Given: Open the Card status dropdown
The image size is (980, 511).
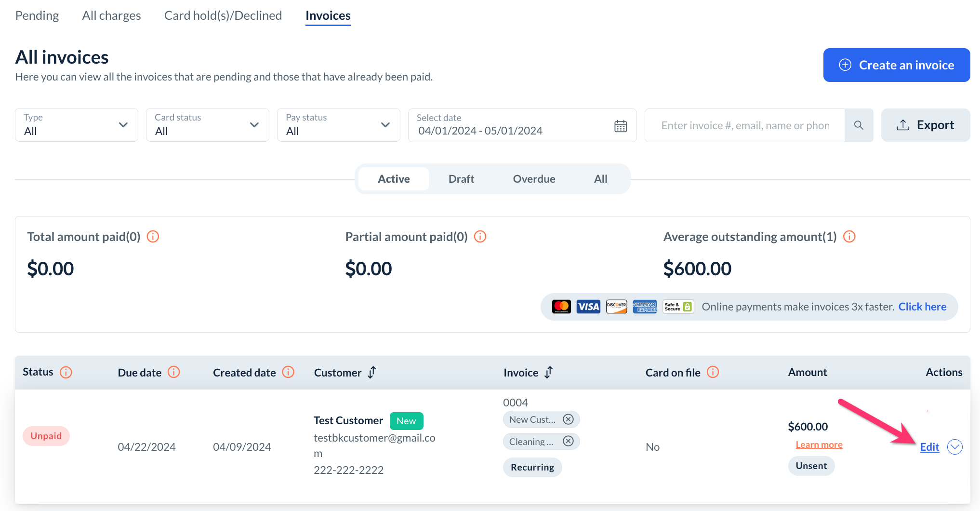Looking at the screenshot, I should pyautogui.click(x=208, y=125).
